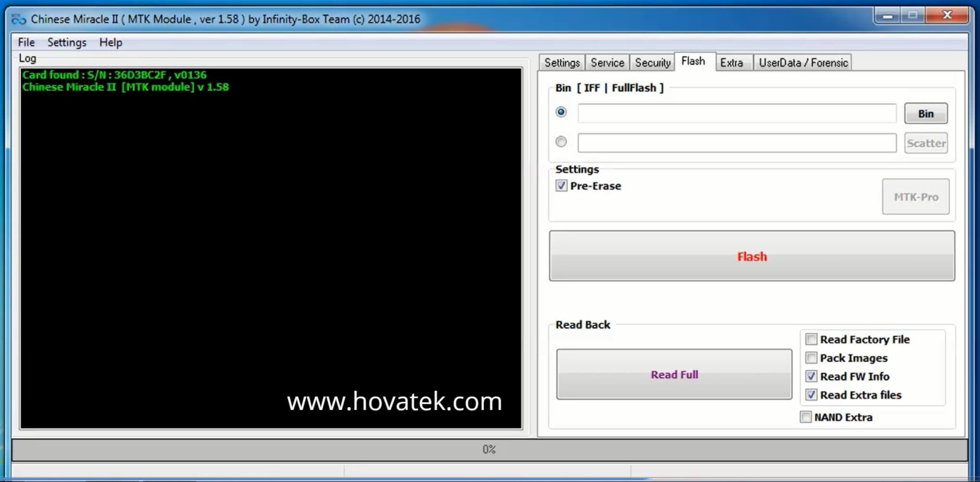
Task: Toggle the Pre-Erase checkbox
Action: [x=561, y=185]
